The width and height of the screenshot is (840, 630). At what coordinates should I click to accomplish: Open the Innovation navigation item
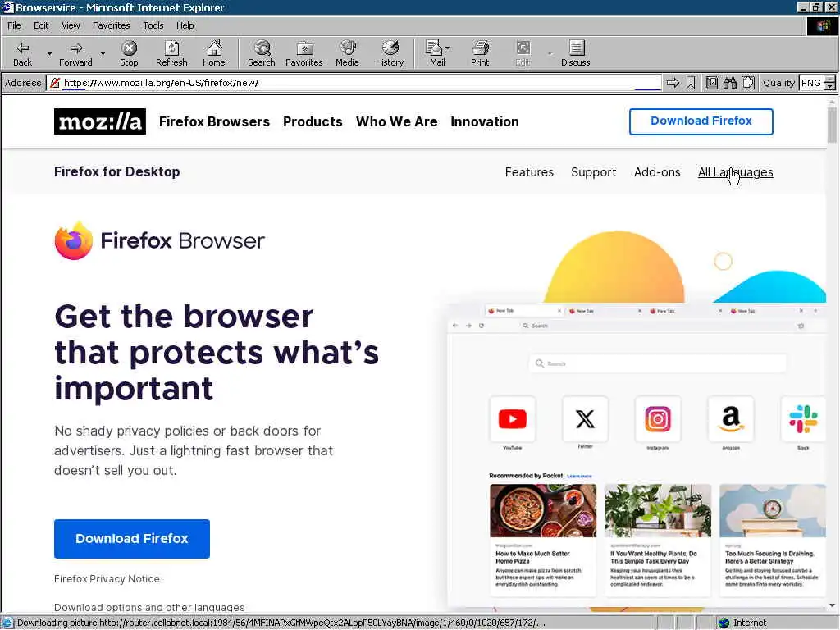click(x=484, y=121)
